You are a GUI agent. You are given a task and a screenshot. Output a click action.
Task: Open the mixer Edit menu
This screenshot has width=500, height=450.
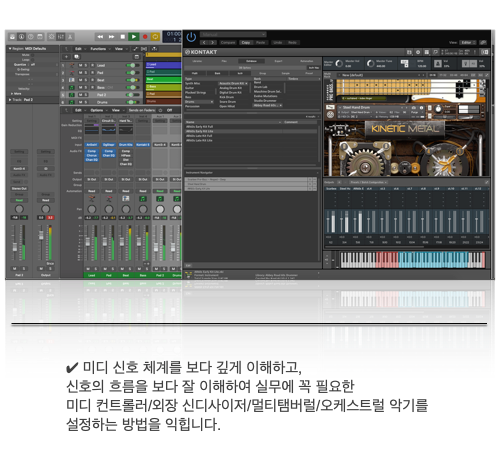point(79,110)
